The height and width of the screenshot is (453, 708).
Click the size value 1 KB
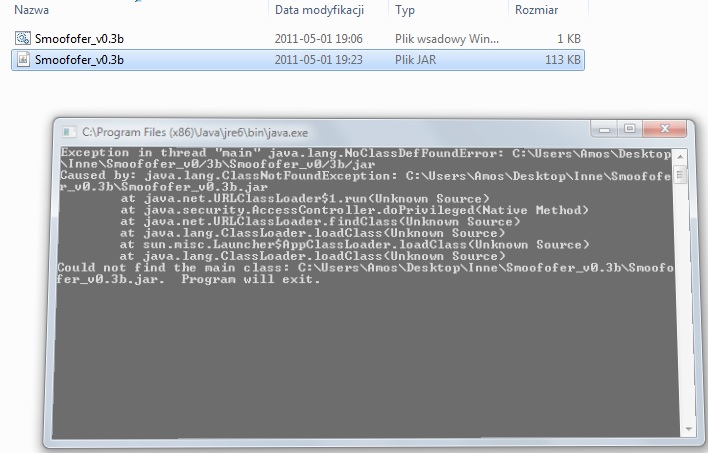click(x=569, y=39)
